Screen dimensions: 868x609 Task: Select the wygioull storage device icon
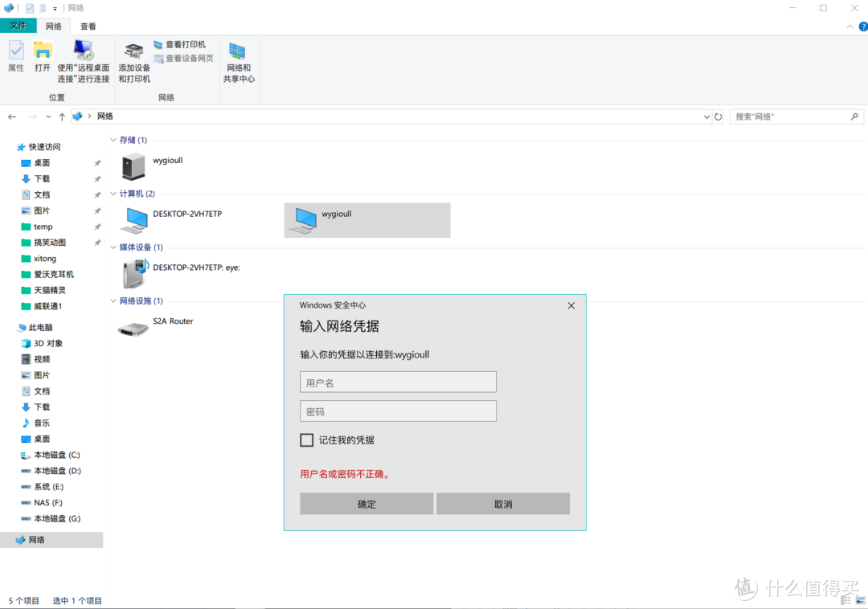[x=133, y=167]
